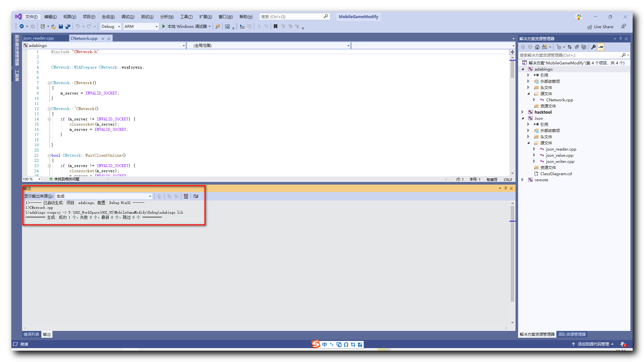The height and width of the screenshot is (362, 644).
Task: Expand the json_reader.cpp node in the tree
Action: tap(534, 149)
